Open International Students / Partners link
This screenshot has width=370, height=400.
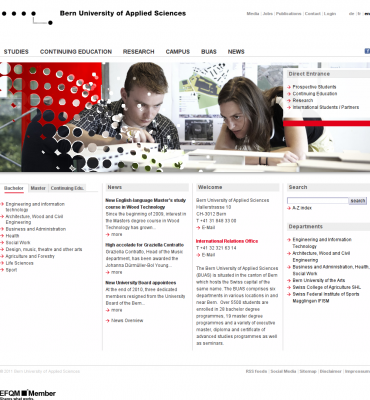[326, 107]
